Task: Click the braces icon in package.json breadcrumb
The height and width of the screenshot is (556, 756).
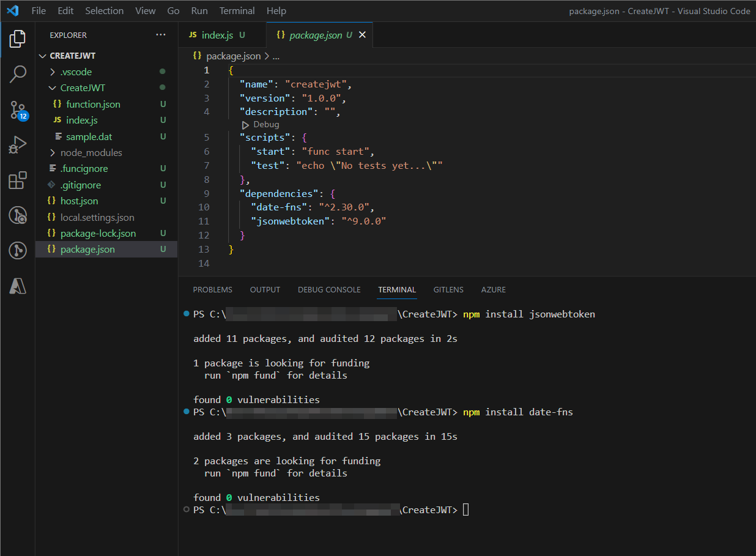Action: 197,56
